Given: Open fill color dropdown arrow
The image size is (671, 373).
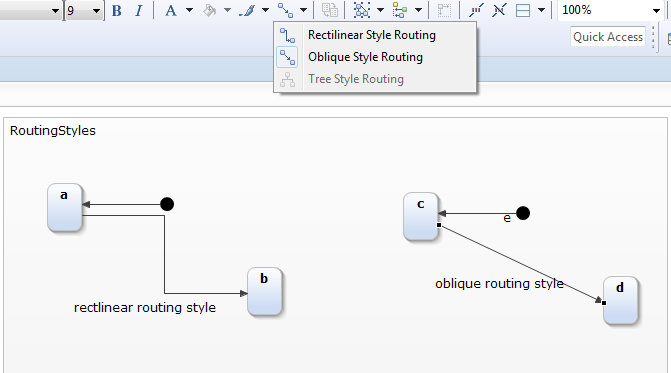Looking at the screenshot, I should (x=227, y=10).
